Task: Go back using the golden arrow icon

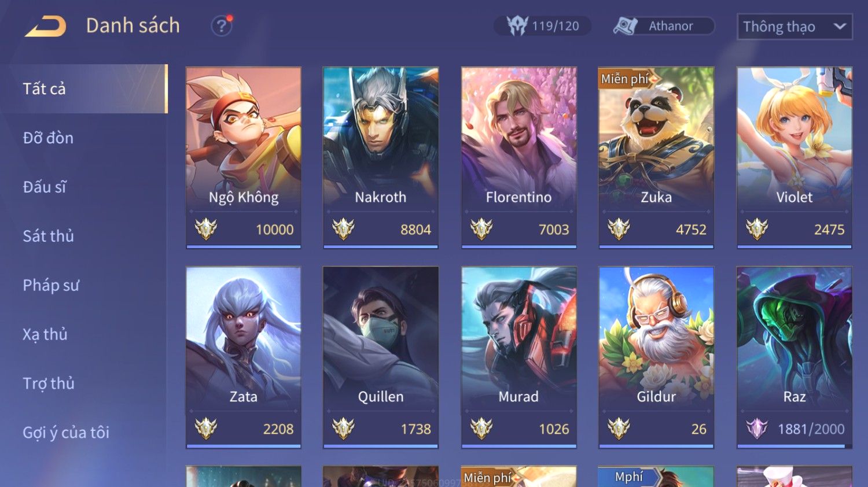Action: [x=46, y=26]
